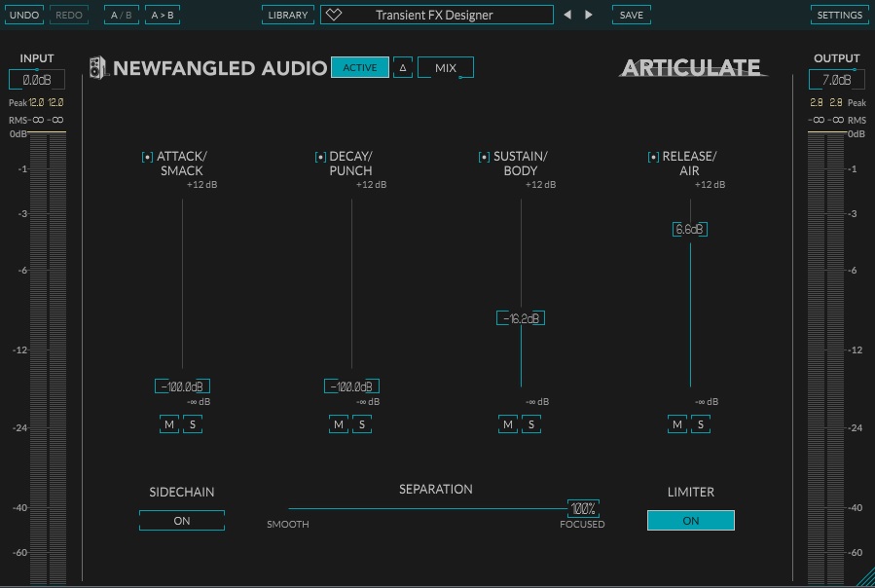
Task: Toggle the Sidechain ON button
Action: [182, 521]
